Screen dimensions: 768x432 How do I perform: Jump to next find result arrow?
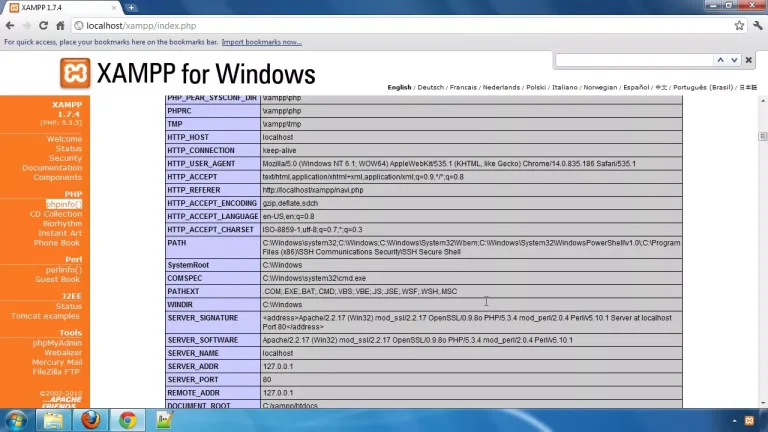pyautogui.click(x=734, y=60)
